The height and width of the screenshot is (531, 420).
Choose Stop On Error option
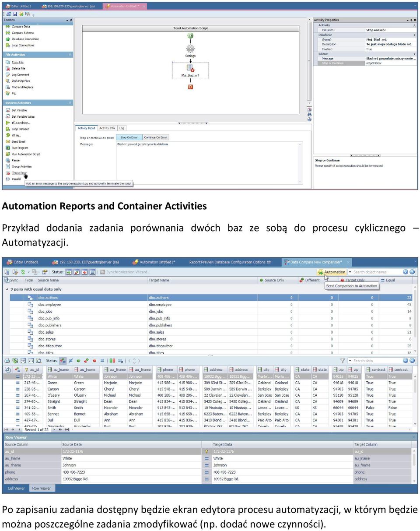(129, 137)
